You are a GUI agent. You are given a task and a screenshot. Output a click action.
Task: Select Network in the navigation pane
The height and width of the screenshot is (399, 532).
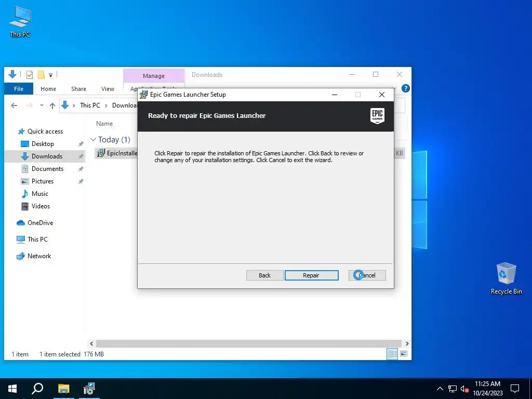tap(39, 256)
